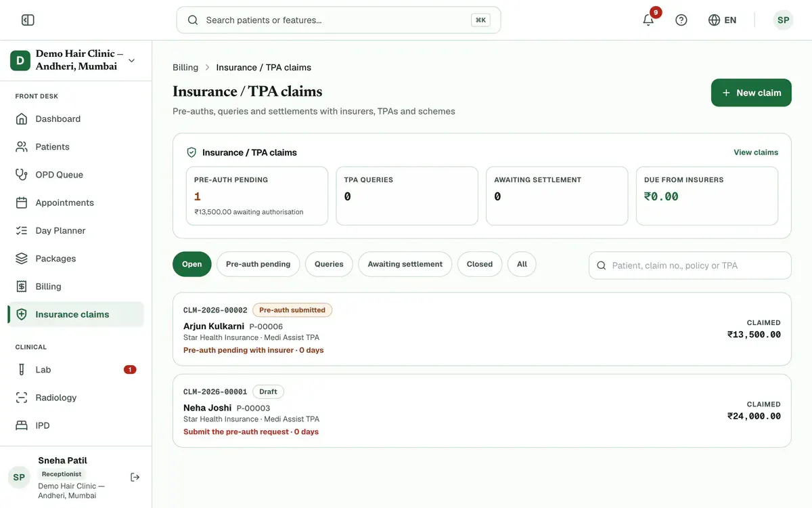The image size is (812, 508).
Task: Click the Packages layers icon
Action: click(x=22, y=258)
